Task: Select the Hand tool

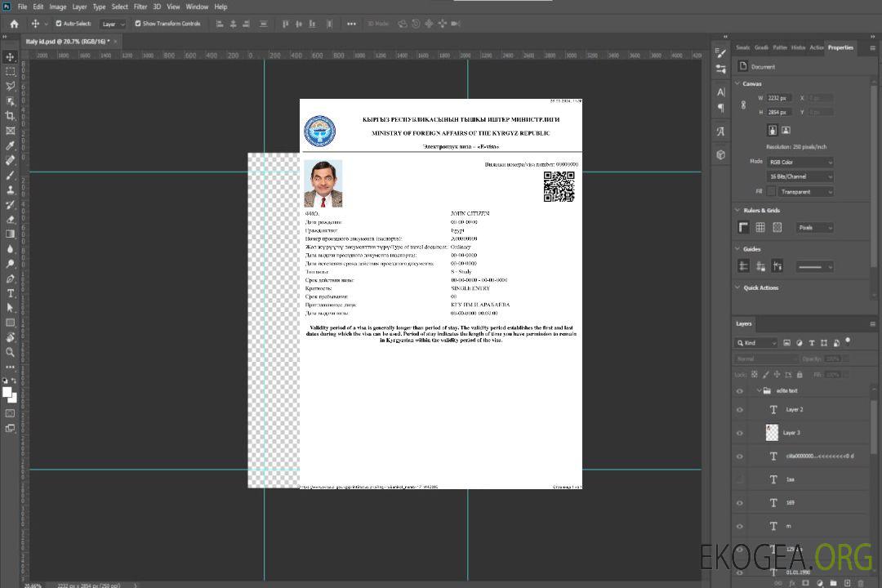Action: 10,337
